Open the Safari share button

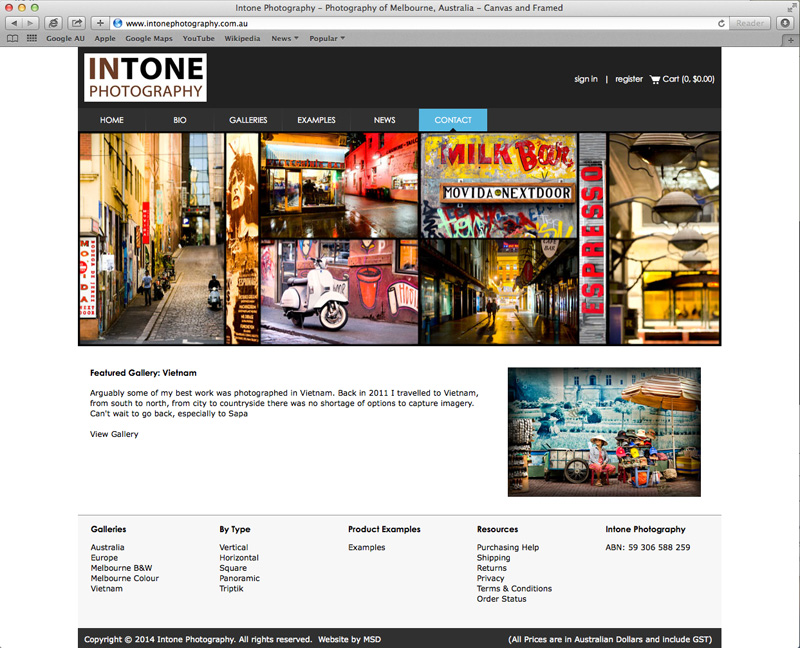(76, 23)
